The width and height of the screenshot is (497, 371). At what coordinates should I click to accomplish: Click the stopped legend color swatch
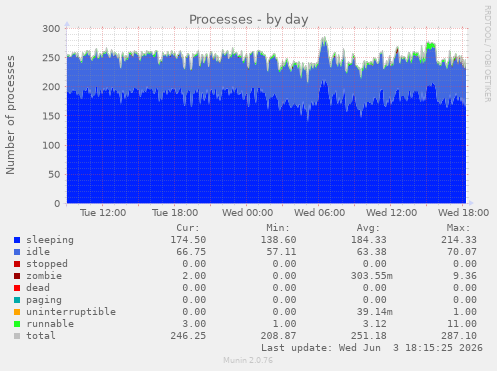(x=17, y=264)
